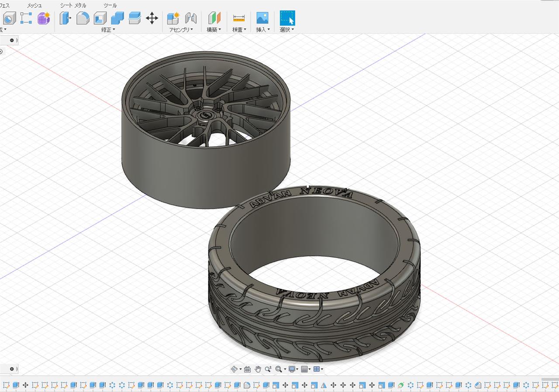This screenshot has height=392, width=559.
Task: Expand the comments panel with the plus button
Action: tap(12, 369)
